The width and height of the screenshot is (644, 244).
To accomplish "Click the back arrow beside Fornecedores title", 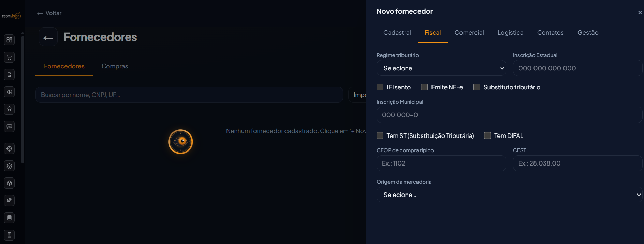I will 48,37.
